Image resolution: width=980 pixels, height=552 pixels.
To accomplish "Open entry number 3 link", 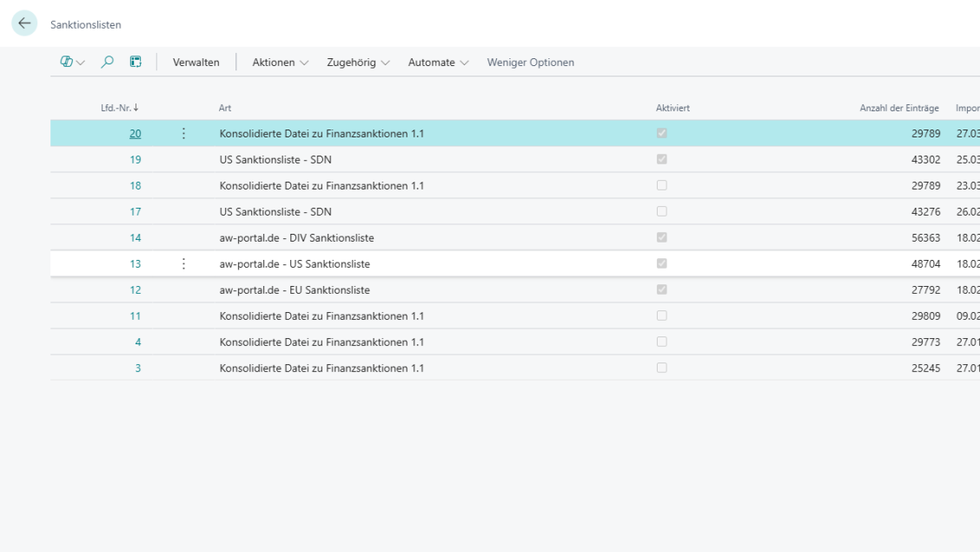I will (x=138, y=369).
